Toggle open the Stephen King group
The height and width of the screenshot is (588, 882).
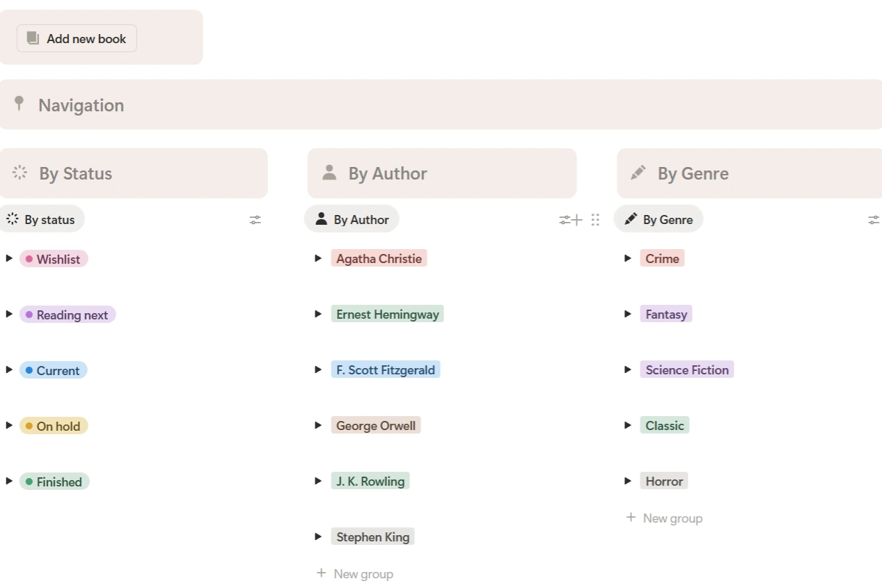click(318, 537)
